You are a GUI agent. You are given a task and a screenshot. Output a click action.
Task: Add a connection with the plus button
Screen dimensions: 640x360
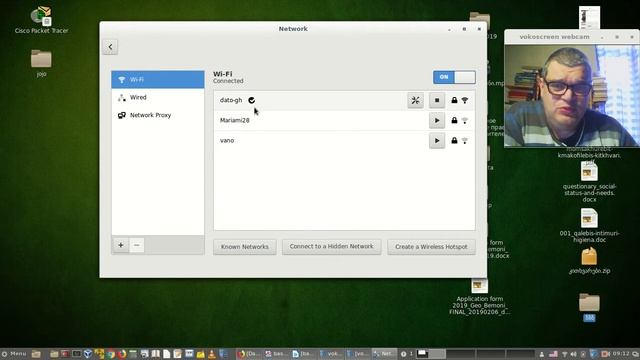121,245
